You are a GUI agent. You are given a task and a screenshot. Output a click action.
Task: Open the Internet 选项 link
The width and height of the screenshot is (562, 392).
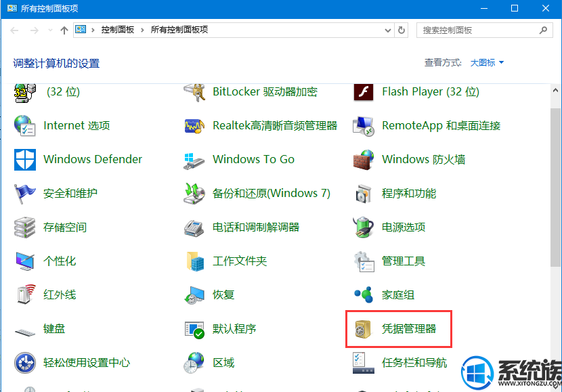click(x=77, y=126)
